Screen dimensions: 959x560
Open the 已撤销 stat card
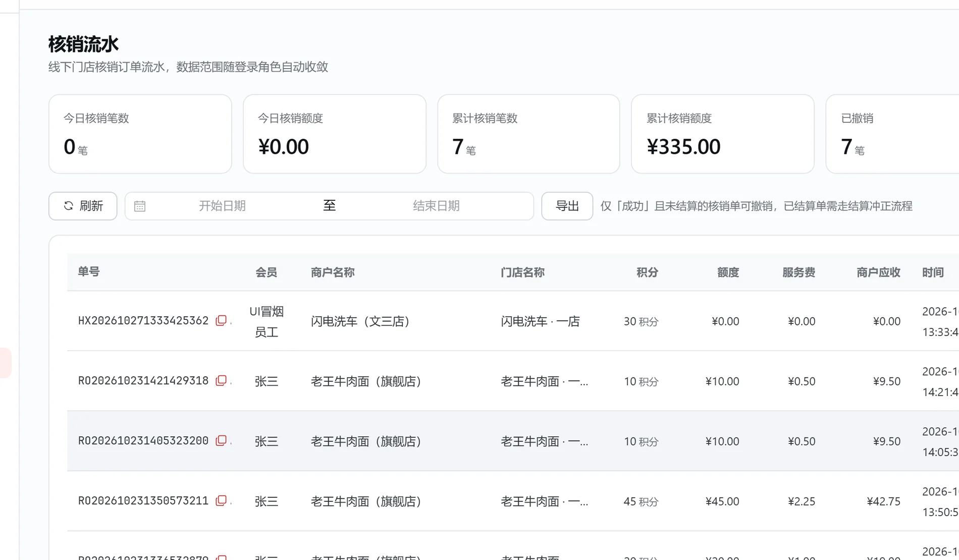(892, 134)
